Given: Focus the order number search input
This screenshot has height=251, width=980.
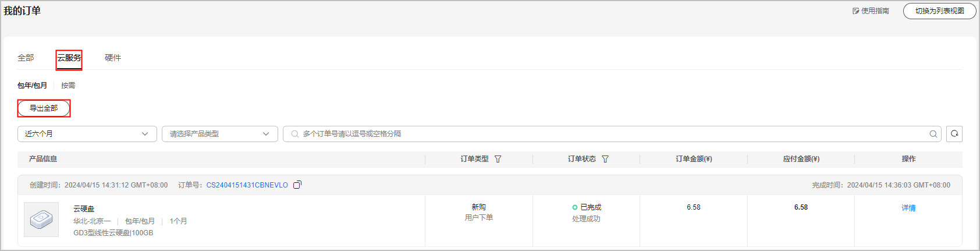Looking at the screenshot, I should [x=613, y=134].
